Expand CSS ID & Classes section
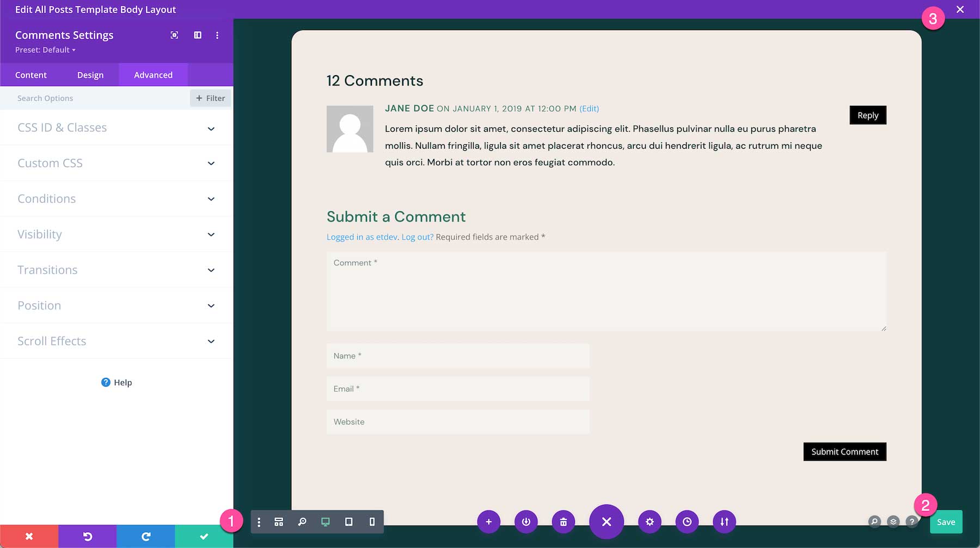This screenshot has width=980, height=548. coord(117,128)
